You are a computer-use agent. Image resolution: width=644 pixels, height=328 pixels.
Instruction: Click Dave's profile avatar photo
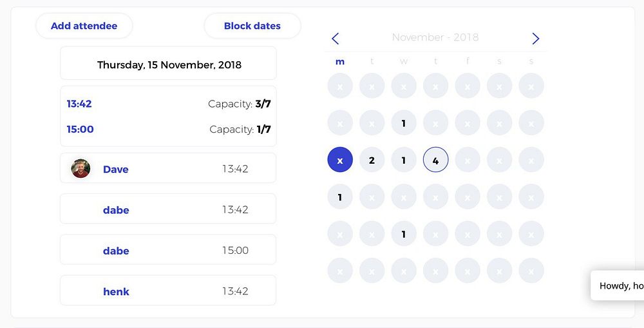tap(80, 169)
